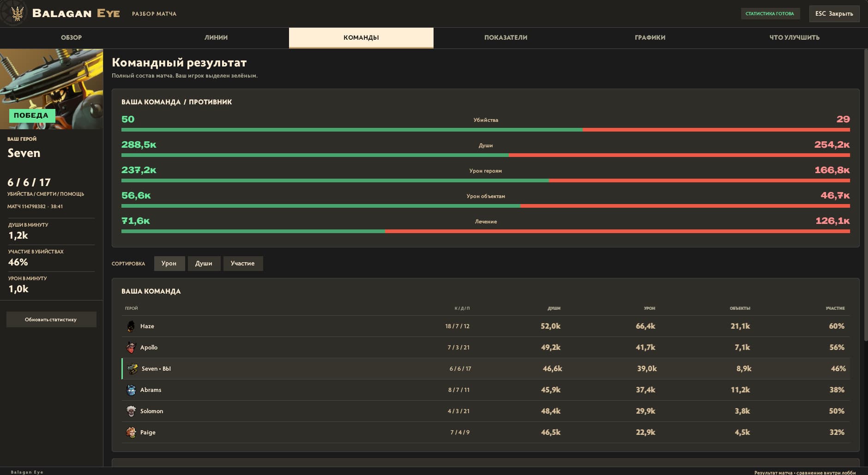Click the vertical scrollbar on the right
The image size is (868, 475).
pyautogui.click(x=866, y=196)
